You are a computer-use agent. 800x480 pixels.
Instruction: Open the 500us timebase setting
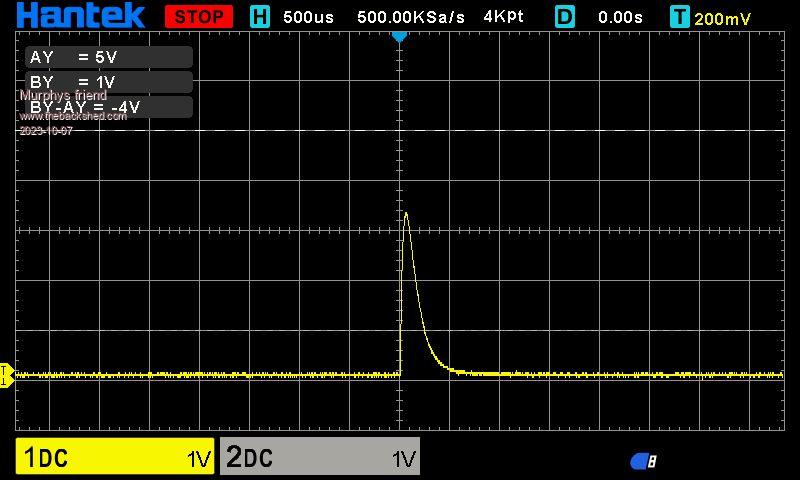[x=309, y=17]
